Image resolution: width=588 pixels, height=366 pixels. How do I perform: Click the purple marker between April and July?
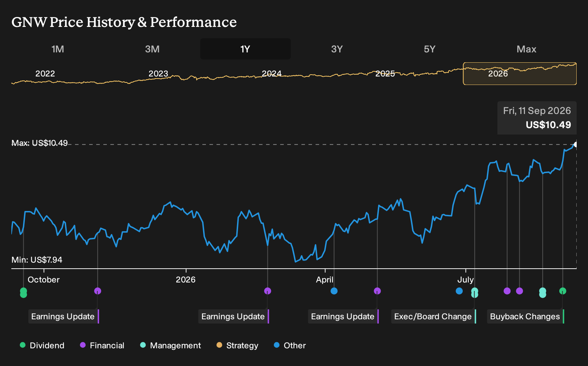377,291
